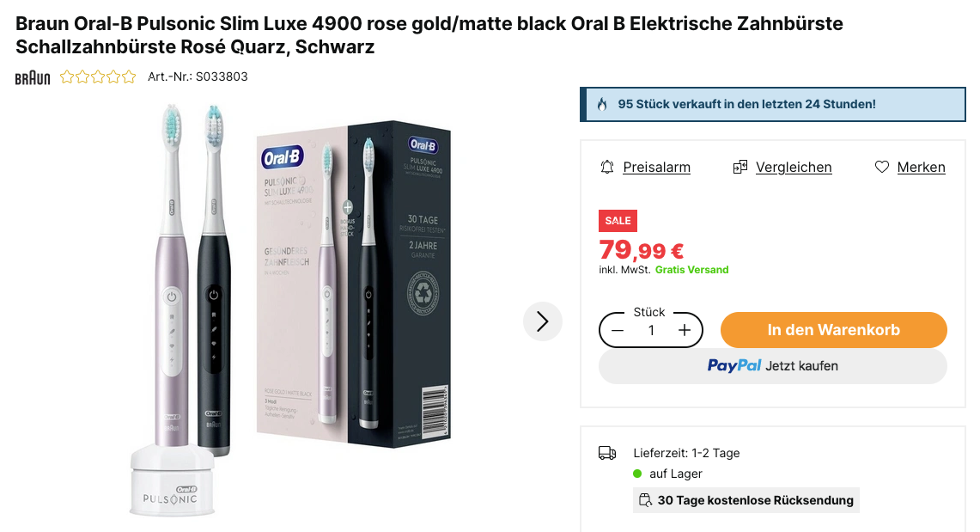980x532 pixels.
Task: Click the Braun brand logo
Action: (33, 77)
